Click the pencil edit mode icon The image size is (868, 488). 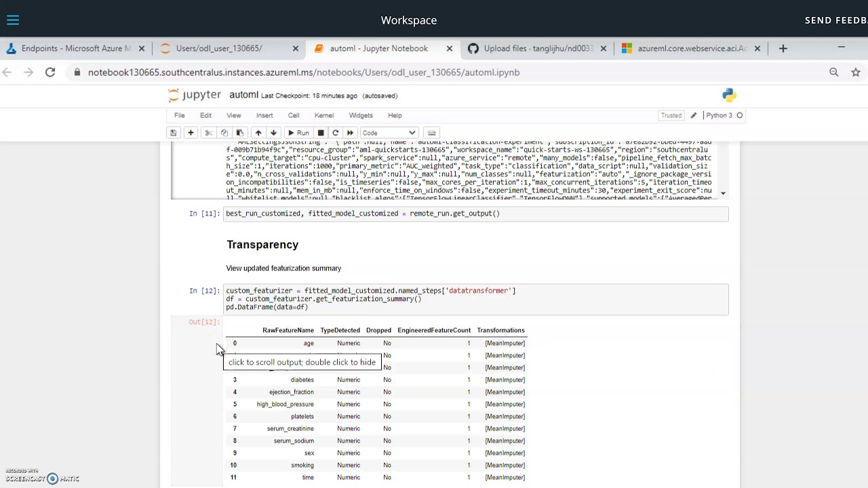(x=693, y=115)
